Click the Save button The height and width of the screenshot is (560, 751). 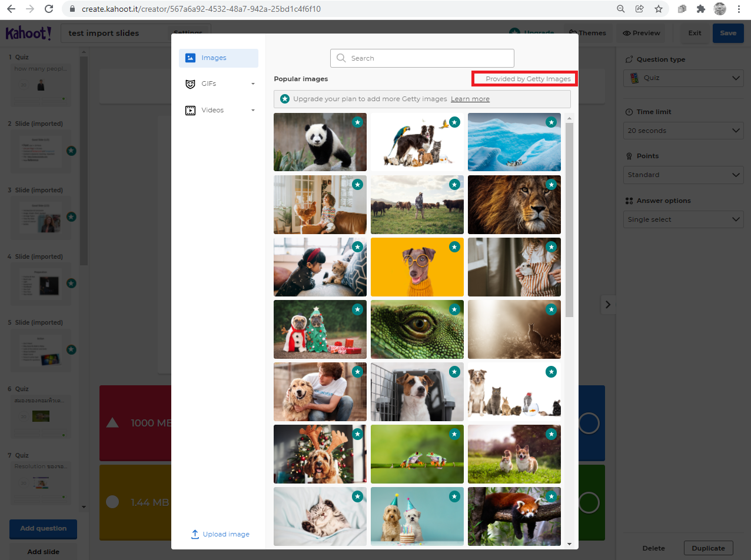click(x=727, y=33)
